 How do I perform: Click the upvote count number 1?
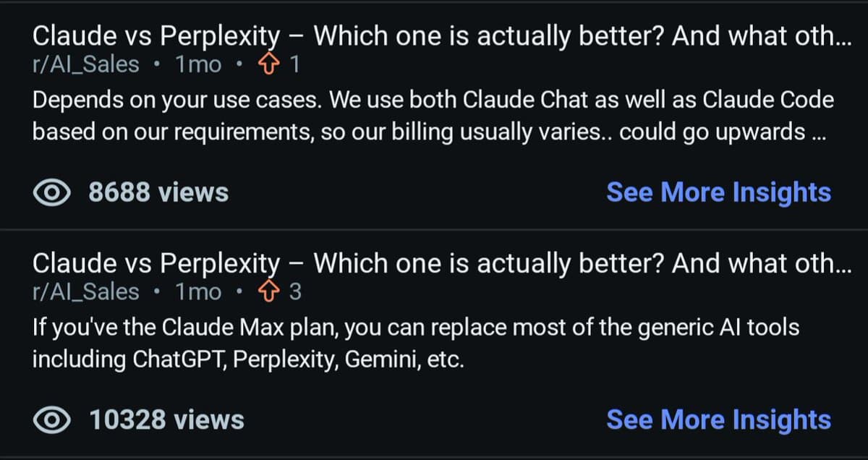pos(294,65)
